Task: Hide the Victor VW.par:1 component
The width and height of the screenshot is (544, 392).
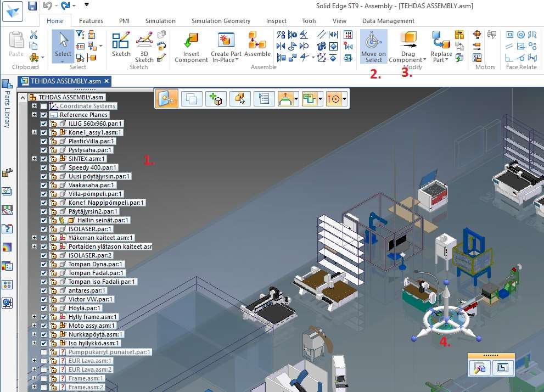Action: 43,299
